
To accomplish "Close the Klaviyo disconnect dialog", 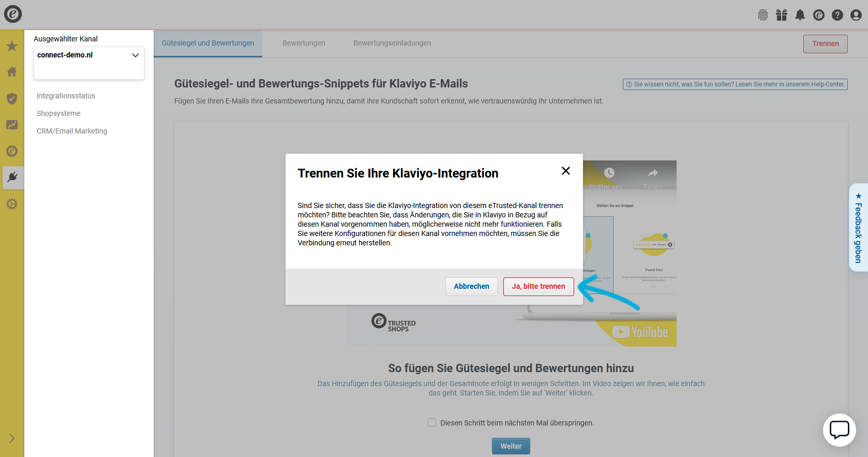I will click(x=566, y=171).
